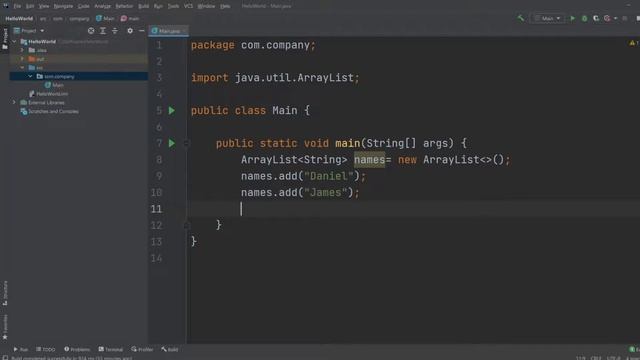Open the Help menu

coord(225,6)
